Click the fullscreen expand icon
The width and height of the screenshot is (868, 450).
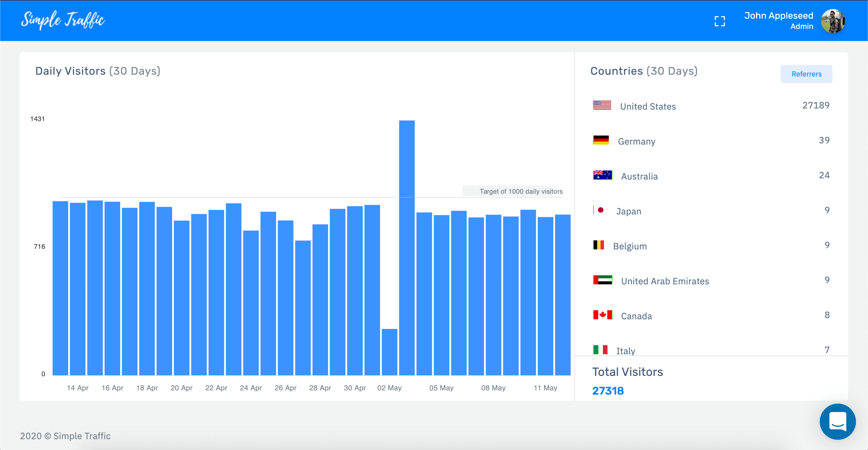coord(719,21)
